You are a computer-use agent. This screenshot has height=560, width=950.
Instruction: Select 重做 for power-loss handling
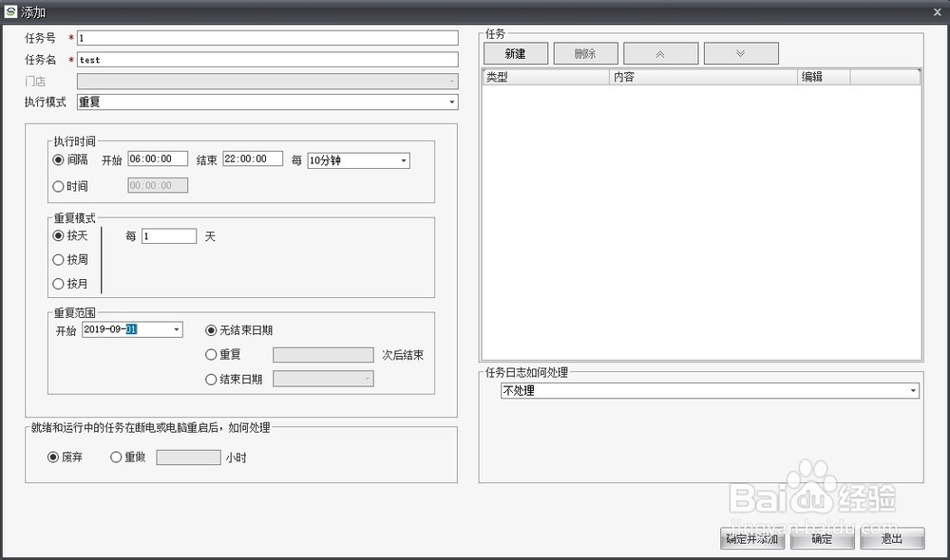click(x=116, y=457)
